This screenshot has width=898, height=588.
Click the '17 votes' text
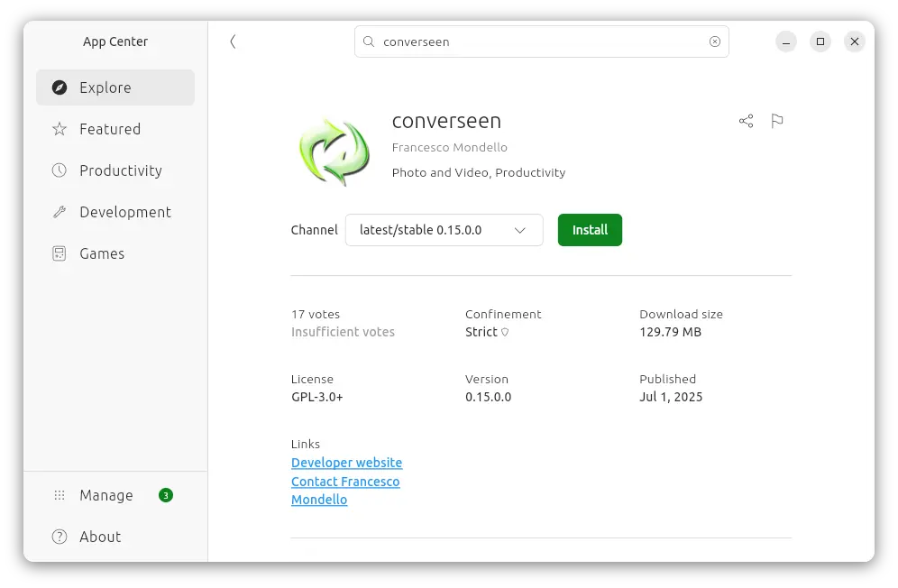316,314
